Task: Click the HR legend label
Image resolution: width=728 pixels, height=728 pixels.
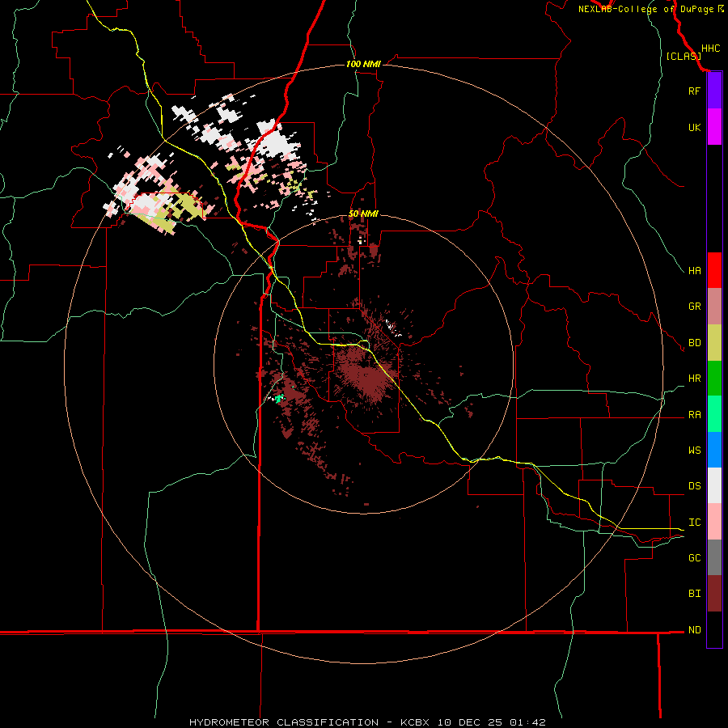Action: click(694, 379)
